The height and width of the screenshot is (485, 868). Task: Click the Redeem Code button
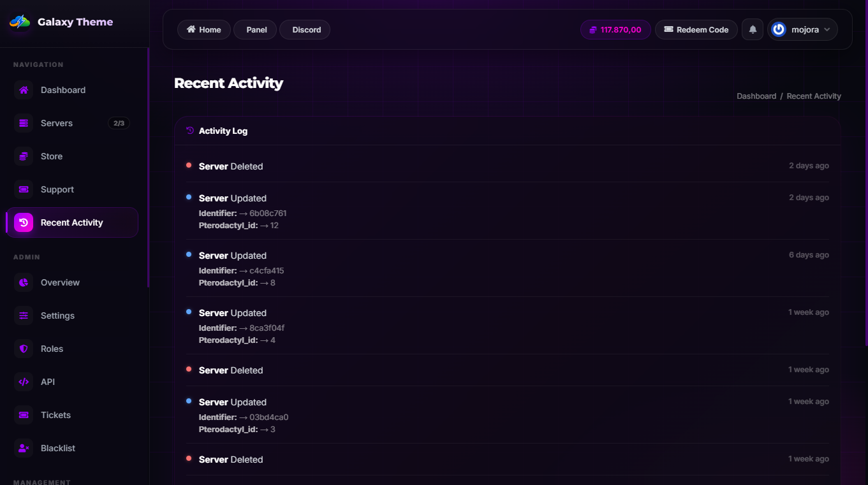696,29
